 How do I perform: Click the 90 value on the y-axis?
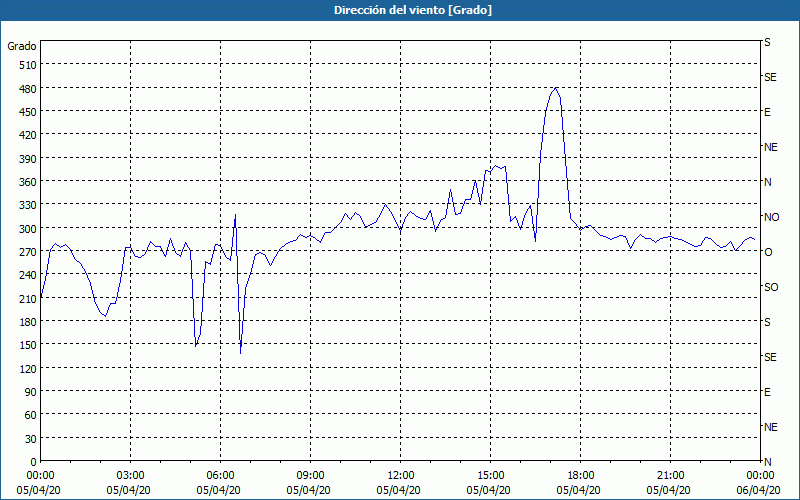pos(31,392)
